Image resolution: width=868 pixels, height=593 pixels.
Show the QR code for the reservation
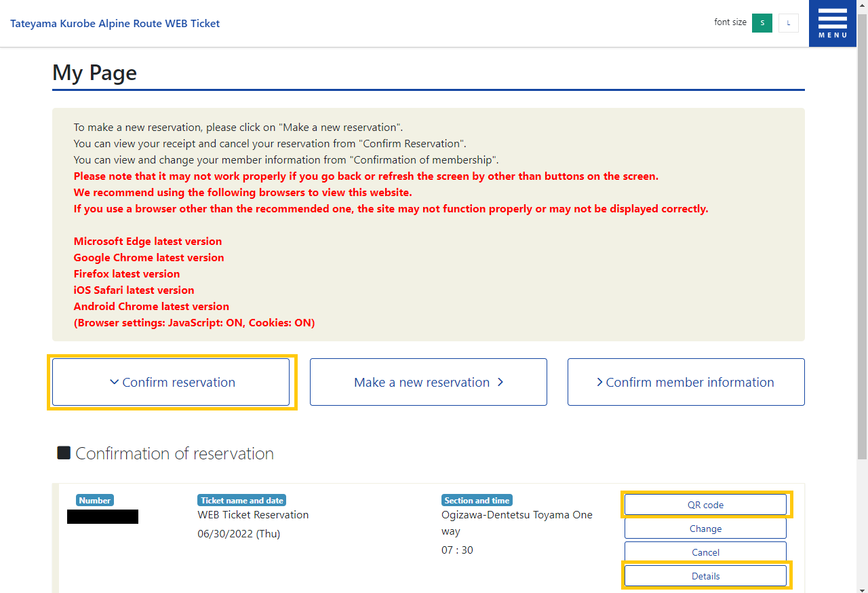tap(705, 505)
